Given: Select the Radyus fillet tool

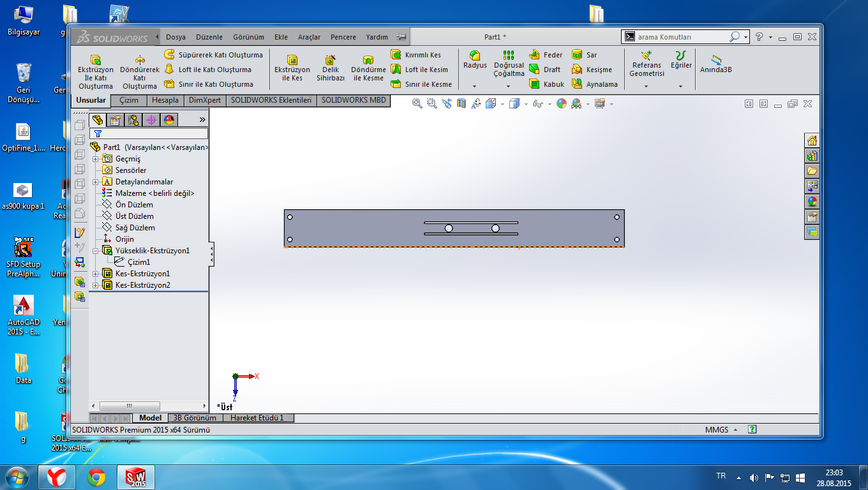Looking at the screenshot, I should click(475, 60).
